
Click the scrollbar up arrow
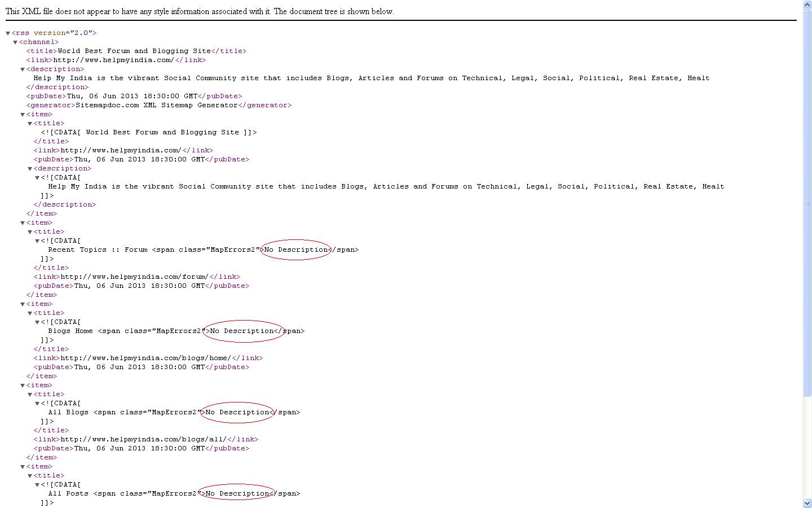[807, 5]
